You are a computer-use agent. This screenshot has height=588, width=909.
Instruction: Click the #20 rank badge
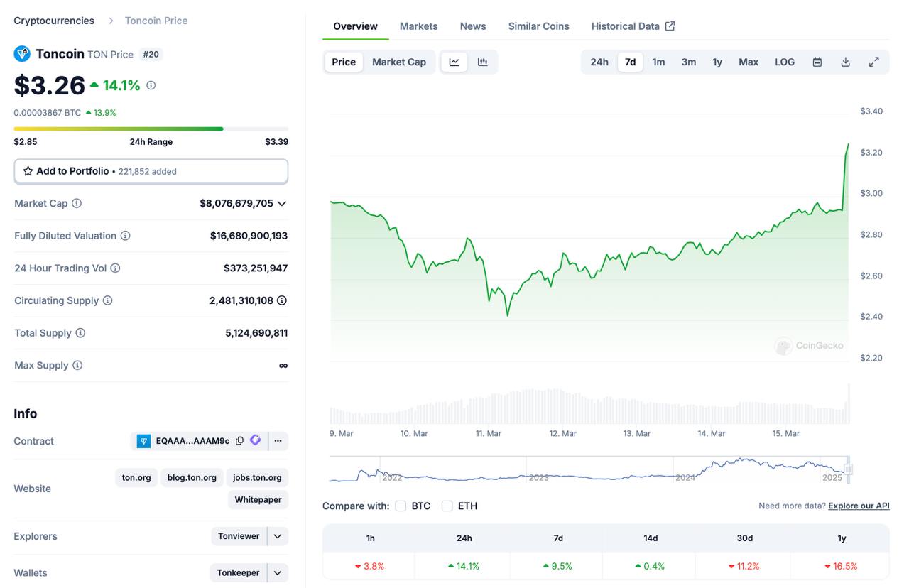151,54
